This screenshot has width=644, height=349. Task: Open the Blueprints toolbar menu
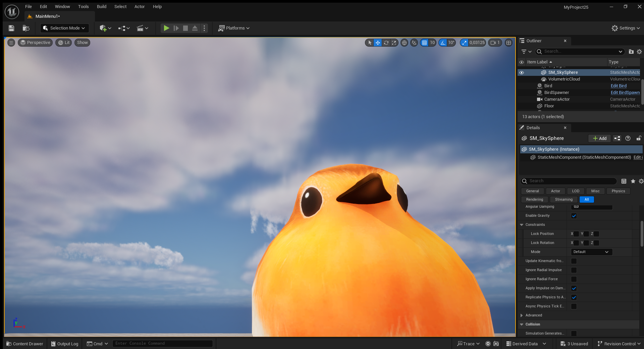click(124, 28)
